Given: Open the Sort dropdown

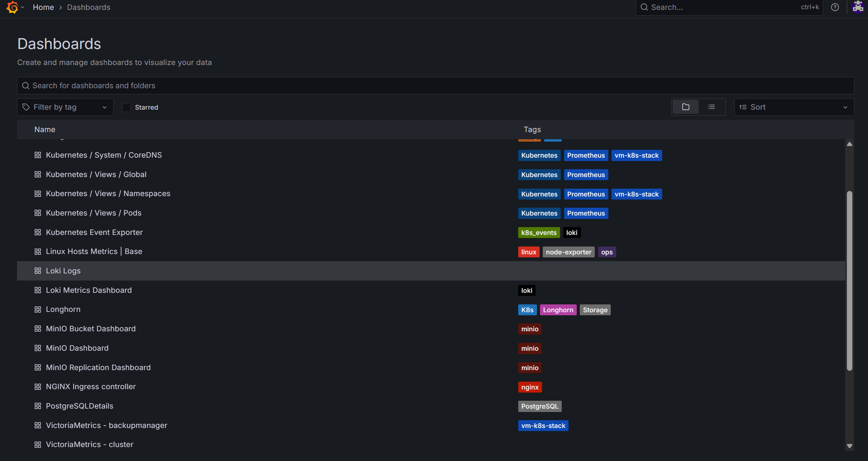Looking at the screenshot, I should pyautogui.click(x=794, y=107).
